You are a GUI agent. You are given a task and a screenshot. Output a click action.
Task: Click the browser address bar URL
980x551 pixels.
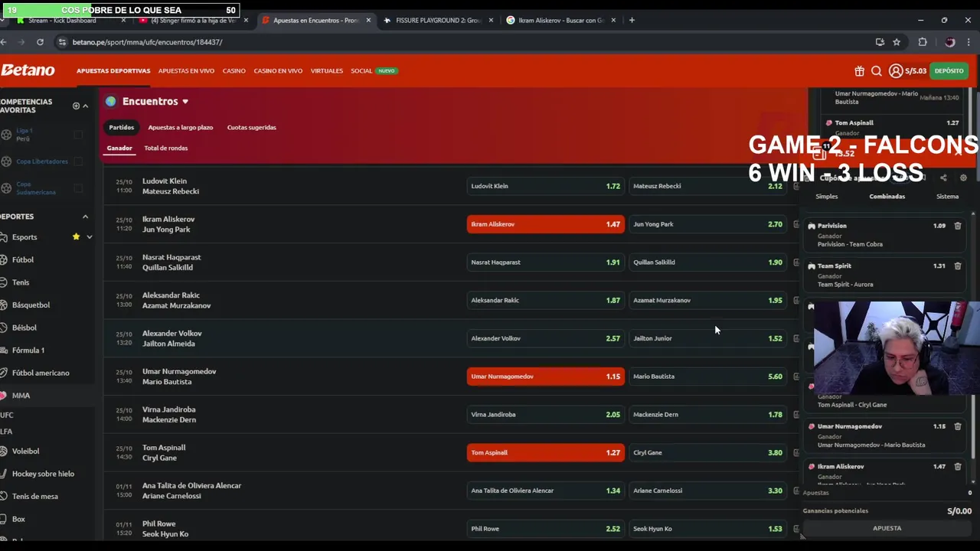[147, 42]
